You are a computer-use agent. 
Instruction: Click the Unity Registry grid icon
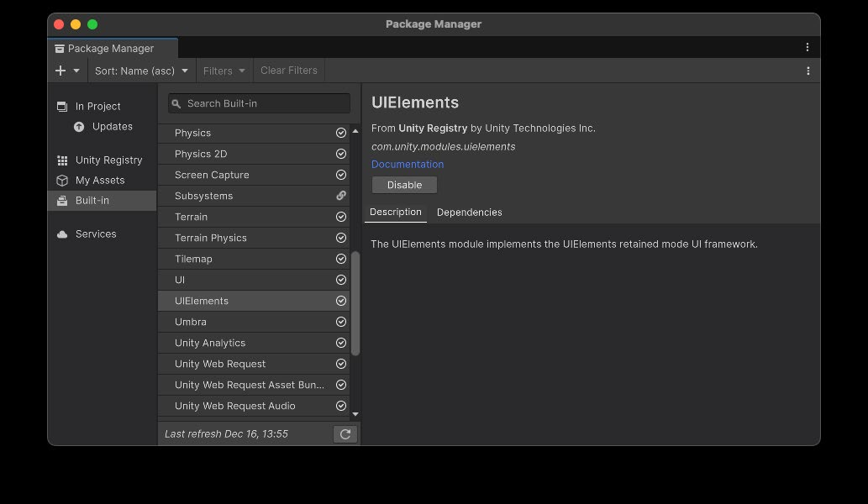[62, 160]
